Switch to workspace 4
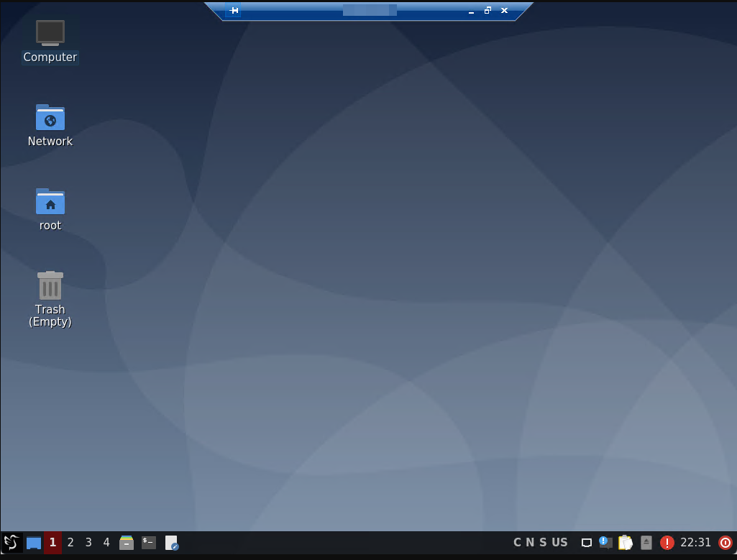 coord(106,543)
